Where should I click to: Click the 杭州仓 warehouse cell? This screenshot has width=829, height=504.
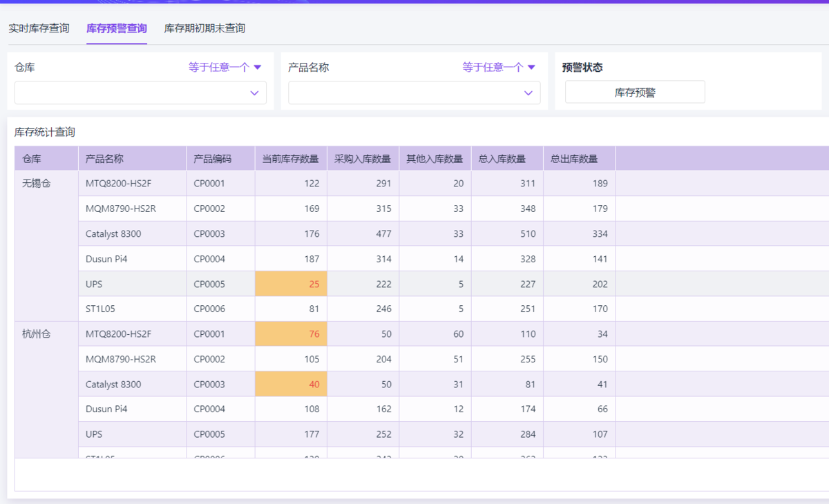[37, 334]
